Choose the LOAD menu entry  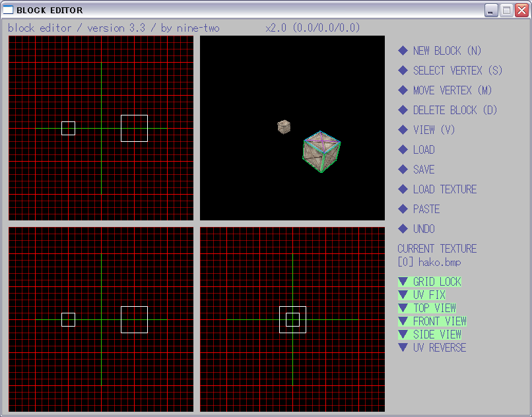423,150
